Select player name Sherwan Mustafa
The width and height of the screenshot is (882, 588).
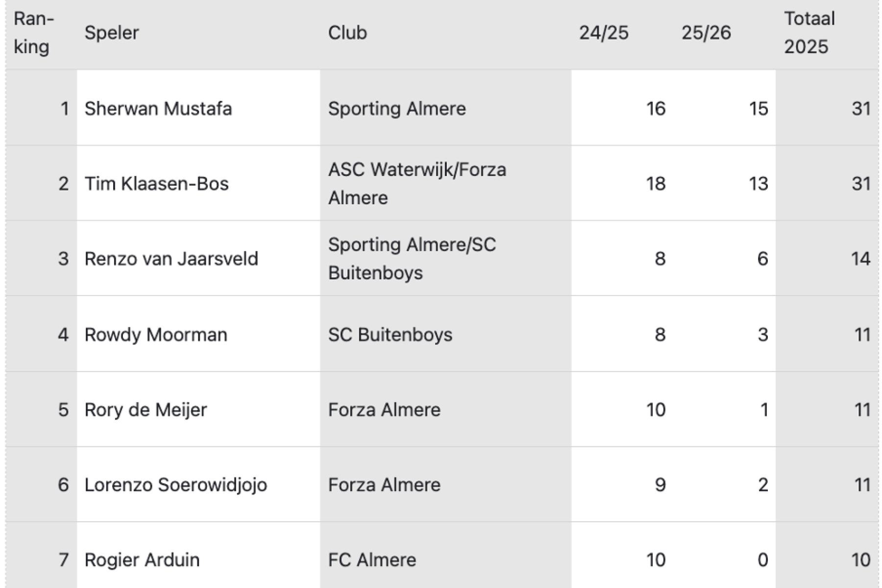158,108
